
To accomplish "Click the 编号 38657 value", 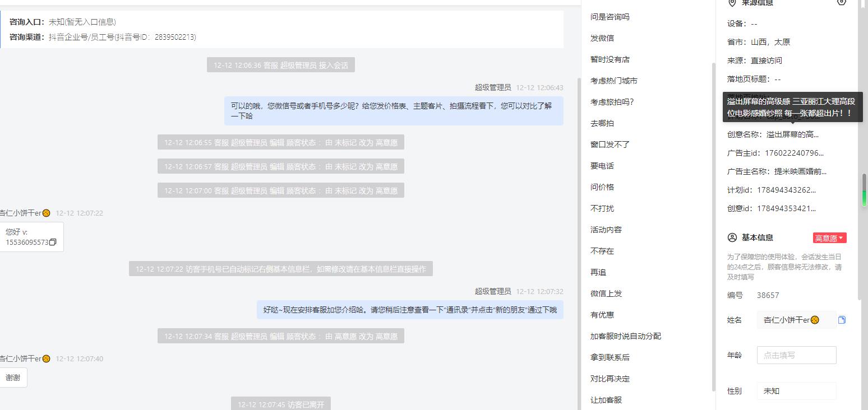I will click(768, 295).
